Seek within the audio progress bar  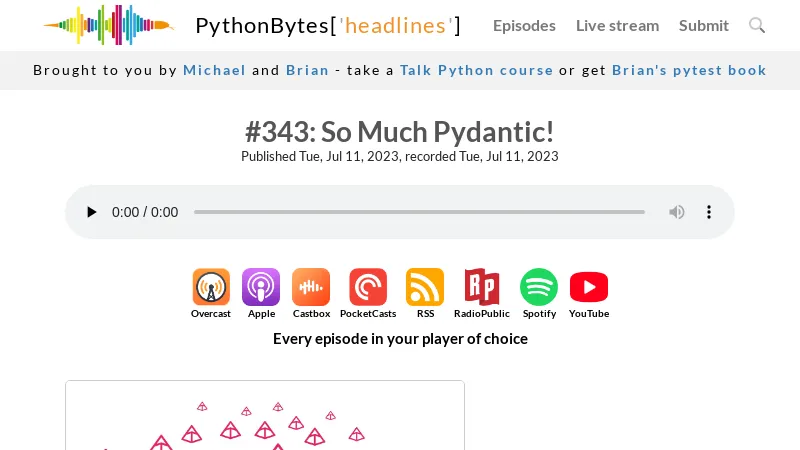(x=419, y=212)
